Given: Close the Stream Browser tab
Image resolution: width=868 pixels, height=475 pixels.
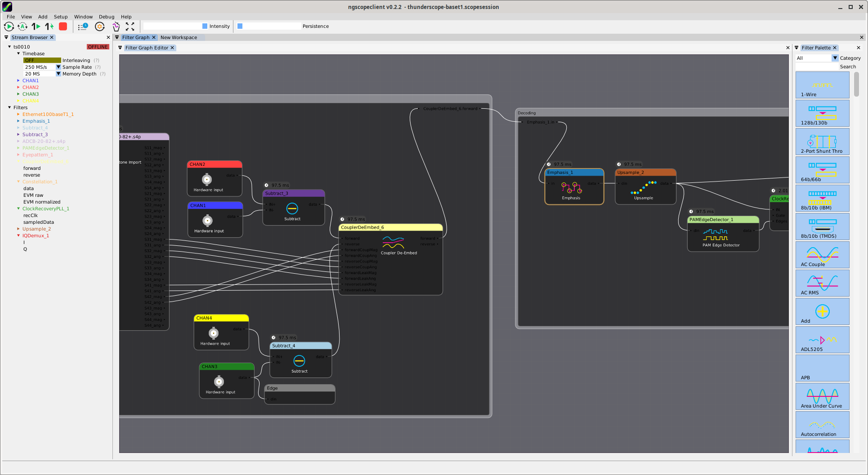Looking at the screenshot, I should pos(52,37).
